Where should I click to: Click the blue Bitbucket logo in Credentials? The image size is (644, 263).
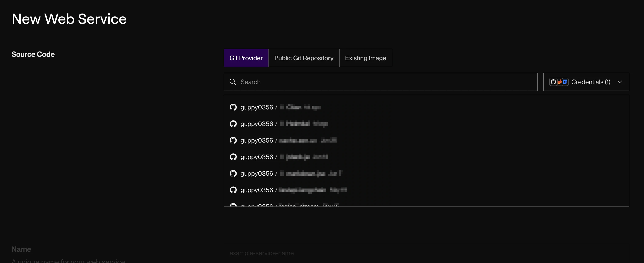coord(565,82)
